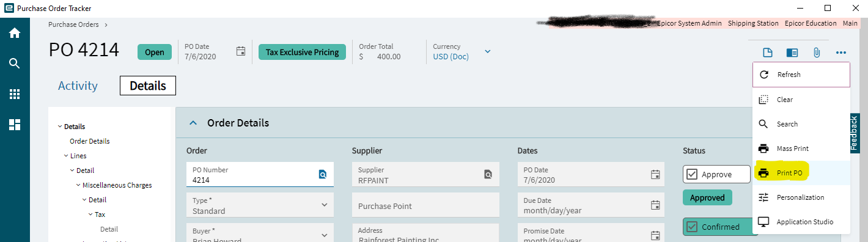Viewport: 868px width, 242px height.
Task: Toggle the Confirmed checkbox
Action: pos(693,227)
